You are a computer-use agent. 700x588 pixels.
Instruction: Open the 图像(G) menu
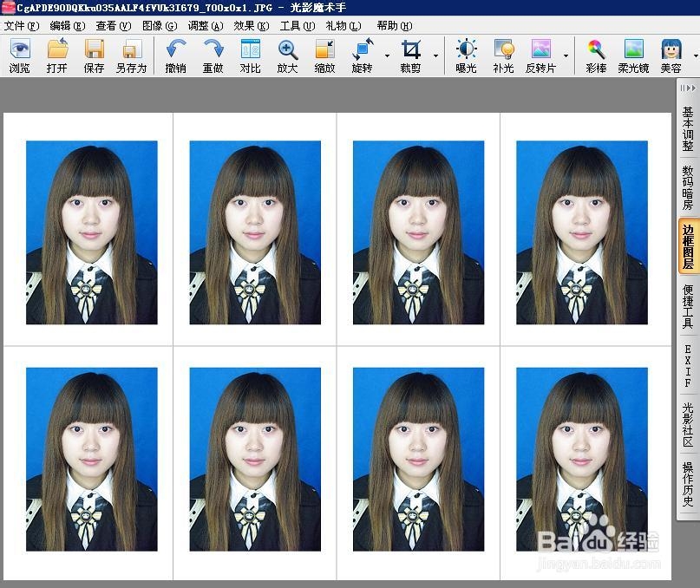(x=160, y=26)
